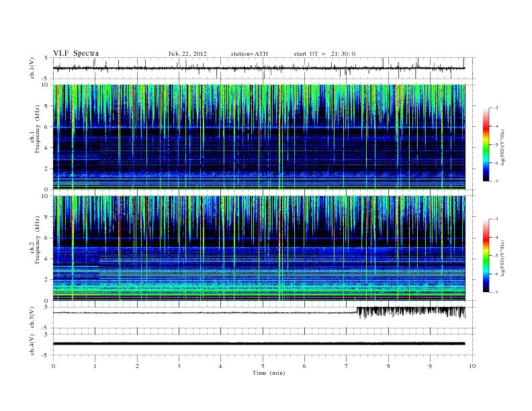Click inside the ch.2 spectrogram panel
This screenshot has height=411, width=532.
point(259,248)
